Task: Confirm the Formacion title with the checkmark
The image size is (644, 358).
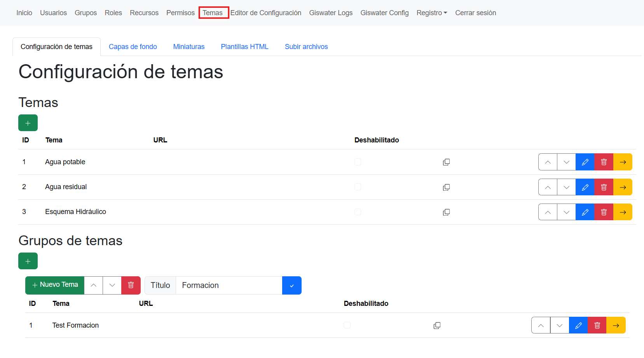Action: tap(291, 285)
